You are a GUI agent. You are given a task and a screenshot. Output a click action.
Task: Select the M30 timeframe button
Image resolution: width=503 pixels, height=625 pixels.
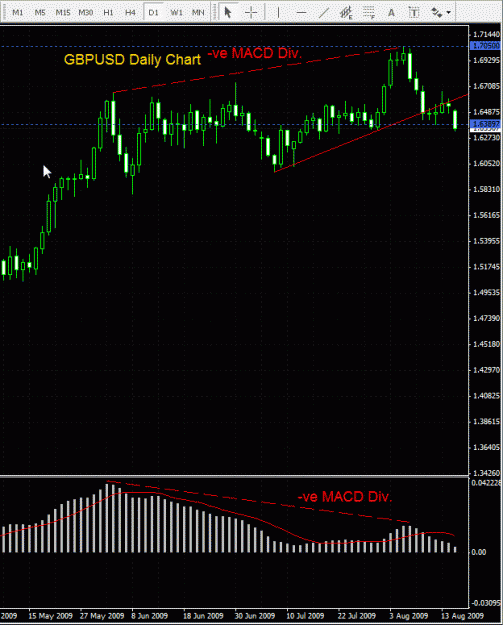pyautogui.click(x=85, y=13)
